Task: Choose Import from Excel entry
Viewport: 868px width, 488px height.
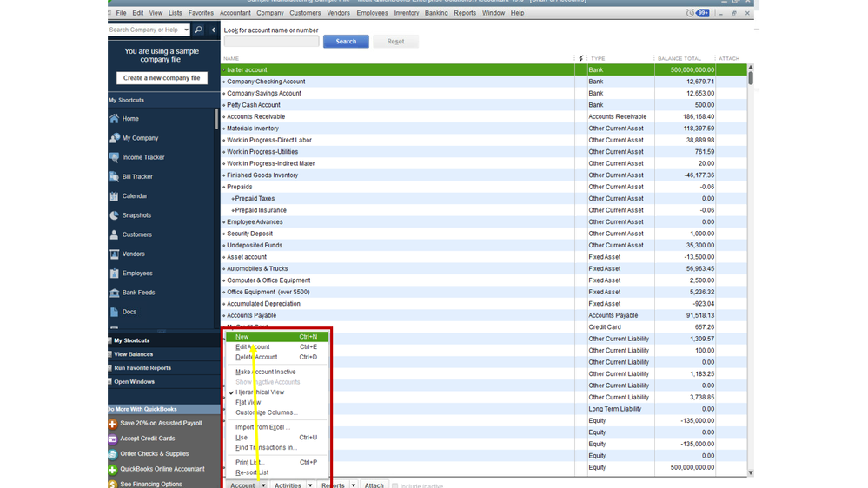Action: 262,427
